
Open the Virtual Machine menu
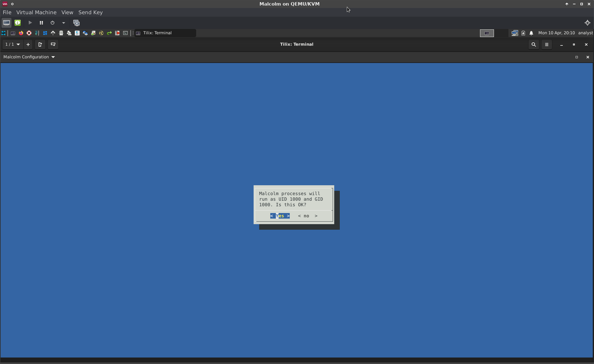(x=36, y=12)
